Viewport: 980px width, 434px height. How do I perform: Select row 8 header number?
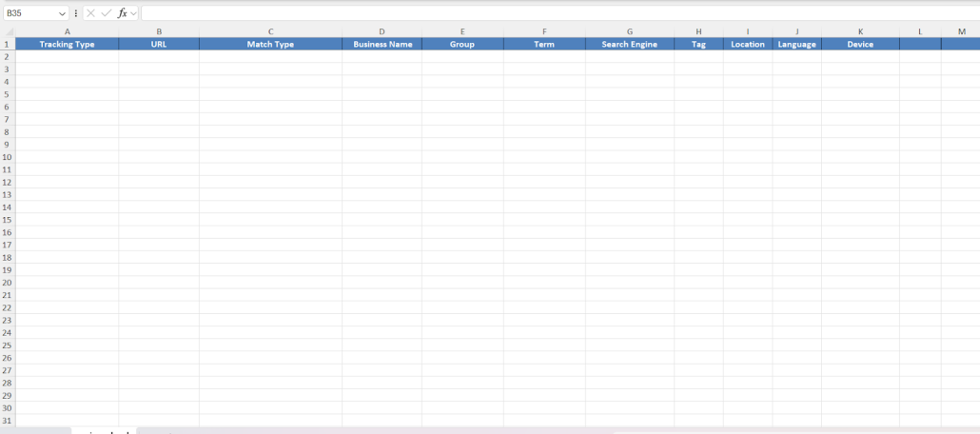(x=8, y=132)
